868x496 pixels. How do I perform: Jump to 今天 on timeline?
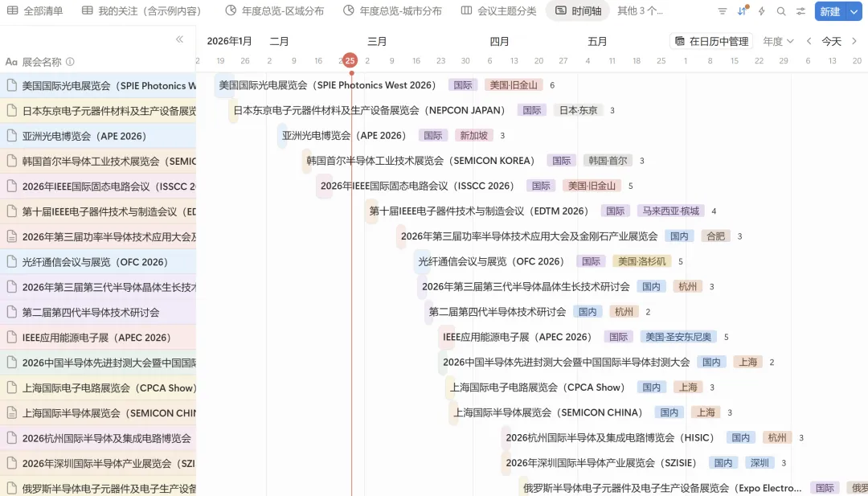[831, 41]
